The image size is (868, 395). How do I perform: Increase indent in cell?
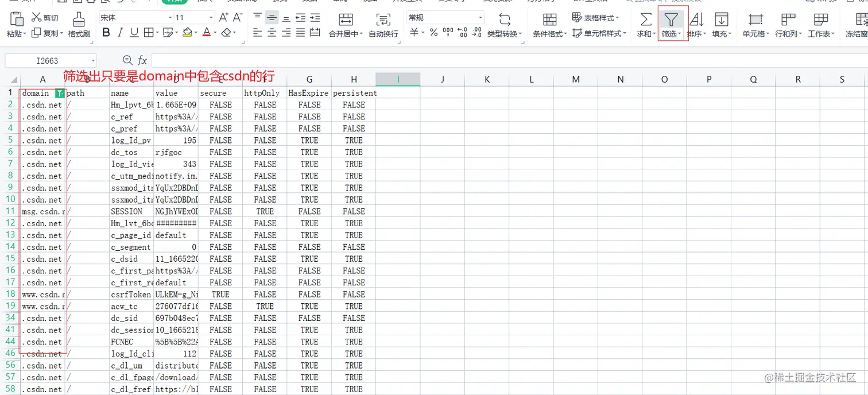pyautogui.click(x=315, y=18)
